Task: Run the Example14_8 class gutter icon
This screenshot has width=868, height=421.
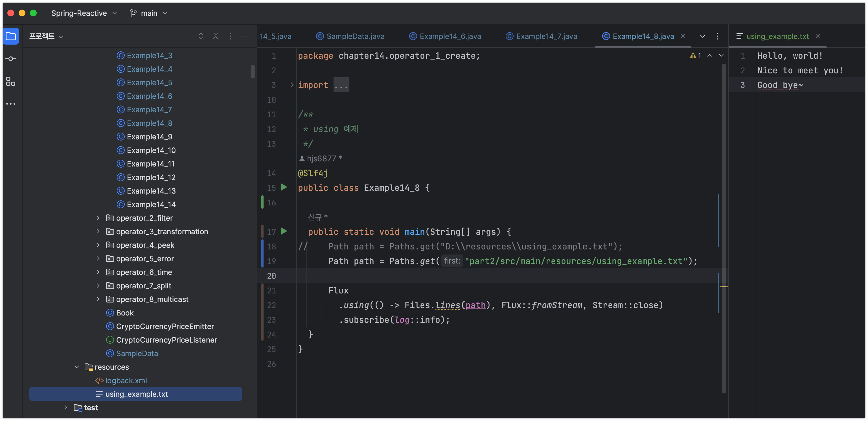Action: pyautogui.click(x=284, y=187)
